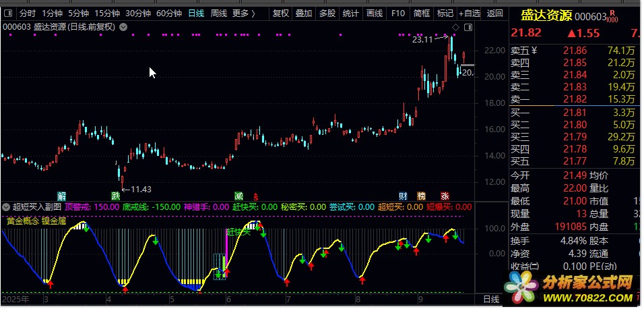The width and height of the screenshot is (644, 309).
Task: Click the 返回 button
Action: click(x=494, y=13)
